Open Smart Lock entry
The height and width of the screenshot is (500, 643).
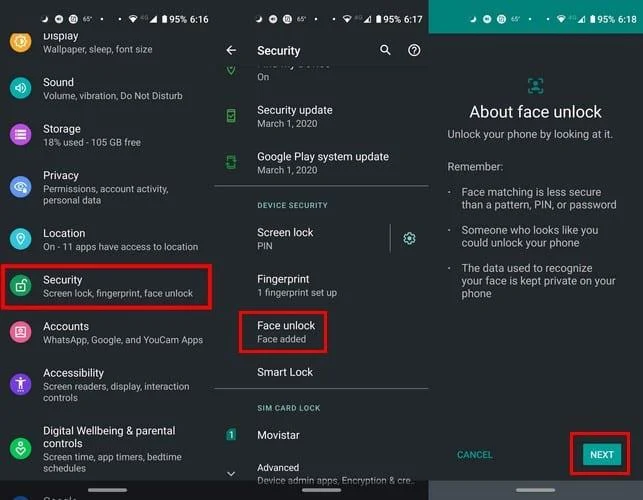click(x=321, y=372)
